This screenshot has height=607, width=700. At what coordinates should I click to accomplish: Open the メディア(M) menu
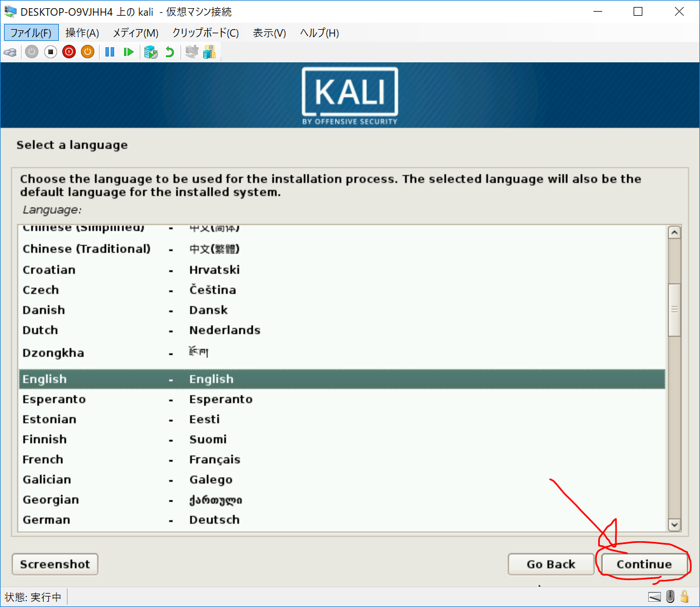(x=135, y=33)
